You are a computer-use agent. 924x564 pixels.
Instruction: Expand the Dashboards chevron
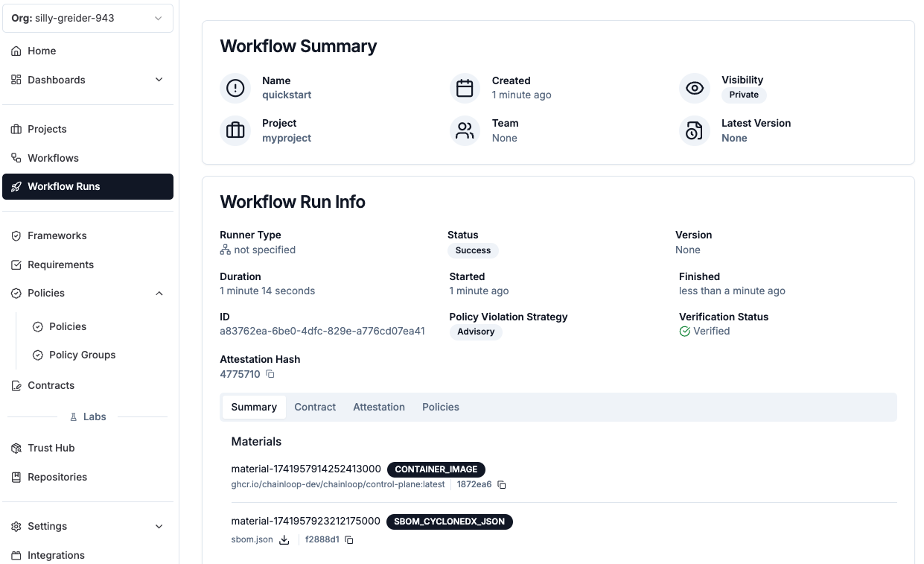coord(159,80)
